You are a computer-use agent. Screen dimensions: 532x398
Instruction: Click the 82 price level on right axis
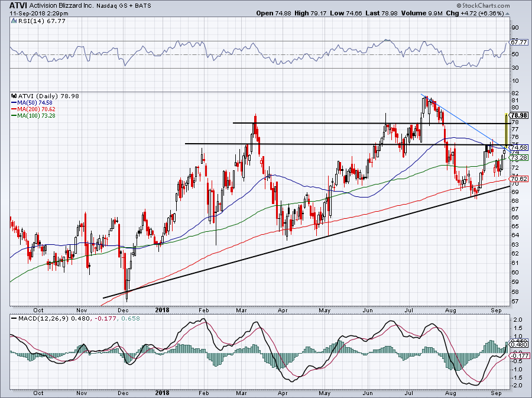tap(515, 93)
